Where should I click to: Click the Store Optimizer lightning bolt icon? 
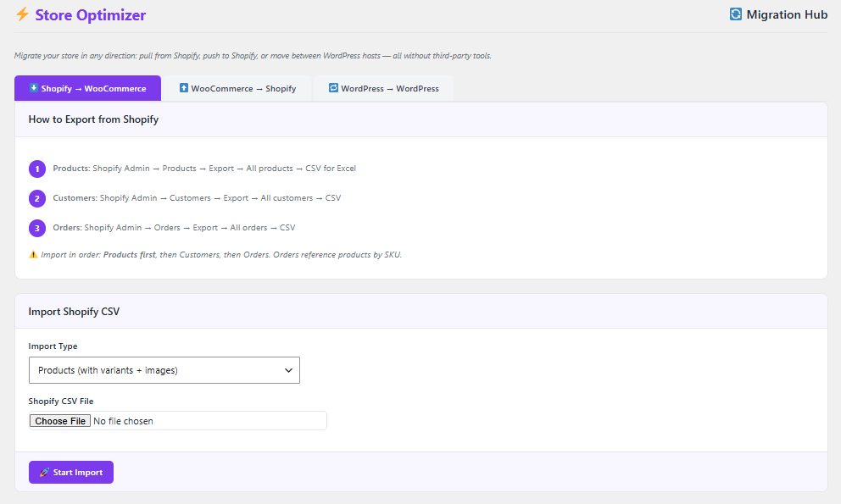[22, 14]
